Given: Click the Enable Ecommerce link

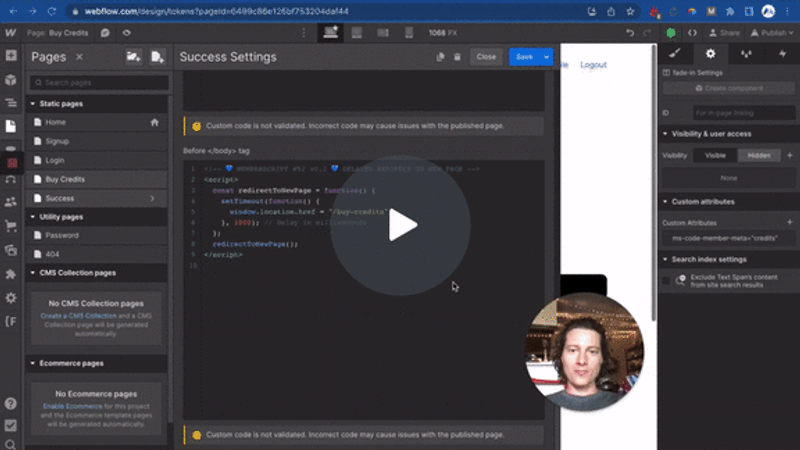Looking at the screenshot, I should point(72,407).
